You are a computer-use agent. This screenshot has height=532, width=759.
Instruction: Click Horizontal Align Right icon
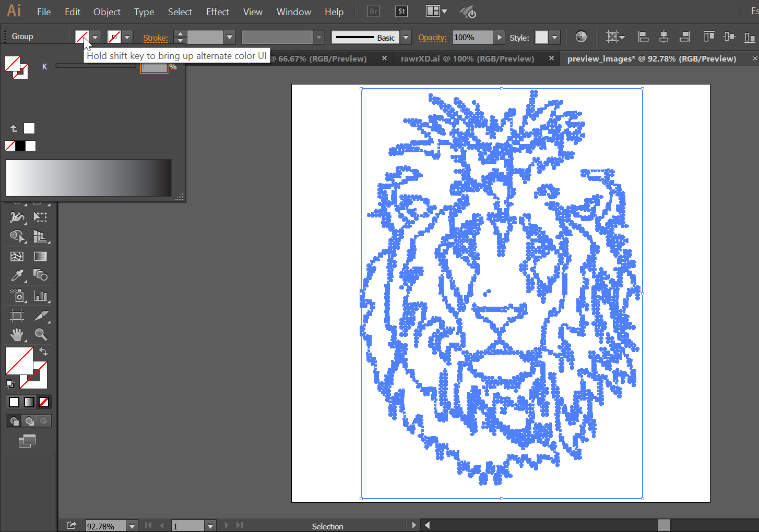tap(685, 37)
